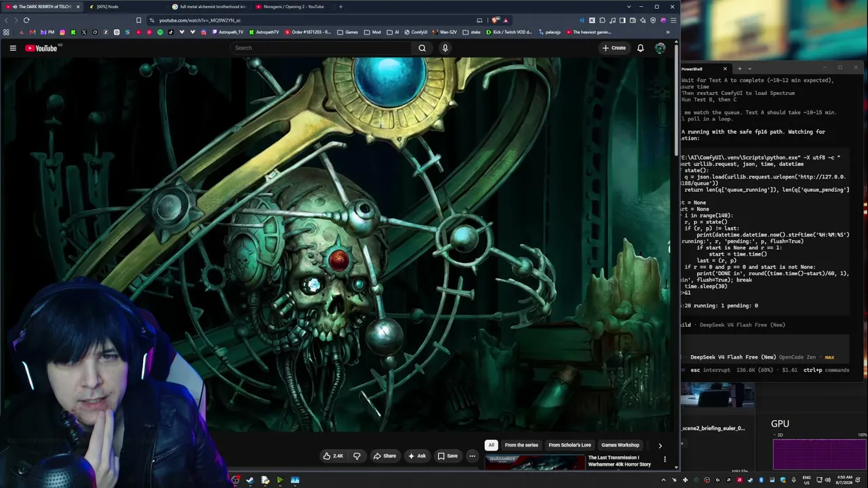Show next filter chips with arrow

660,445
